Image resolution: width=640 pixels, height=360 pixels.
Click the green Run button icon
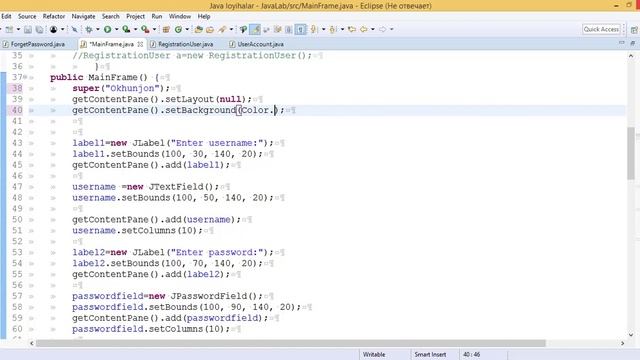[x=107, y=29]
